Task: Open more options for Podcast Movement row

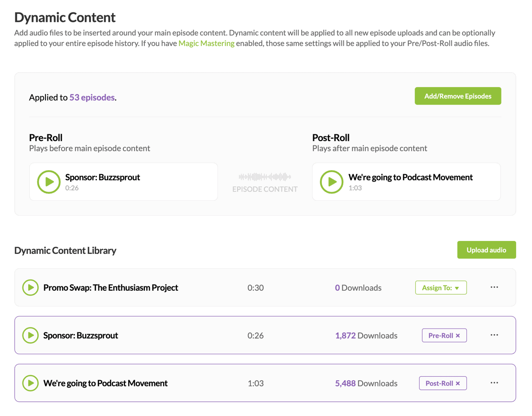Action: [494, 383]
